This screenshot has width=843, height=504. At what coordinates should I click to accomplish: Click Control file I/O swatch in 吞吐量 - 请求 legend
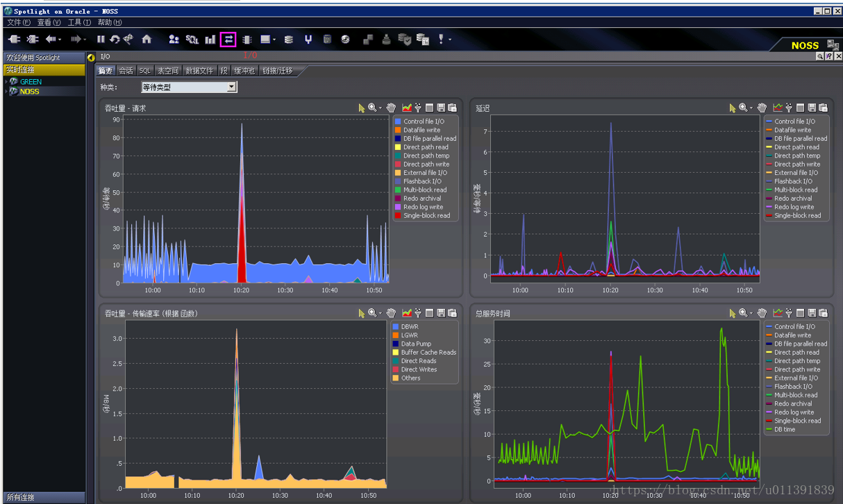point(398,121)
